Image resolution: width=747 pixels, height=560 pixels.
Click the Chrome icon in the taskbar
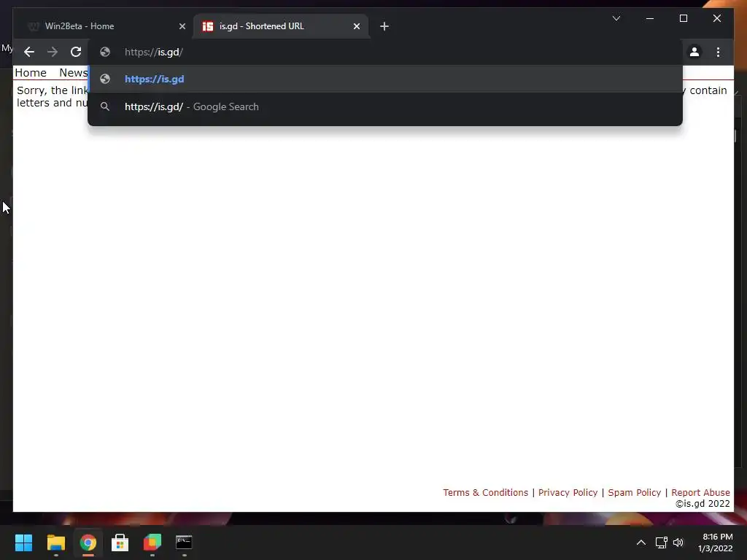[x=88, y=542]
